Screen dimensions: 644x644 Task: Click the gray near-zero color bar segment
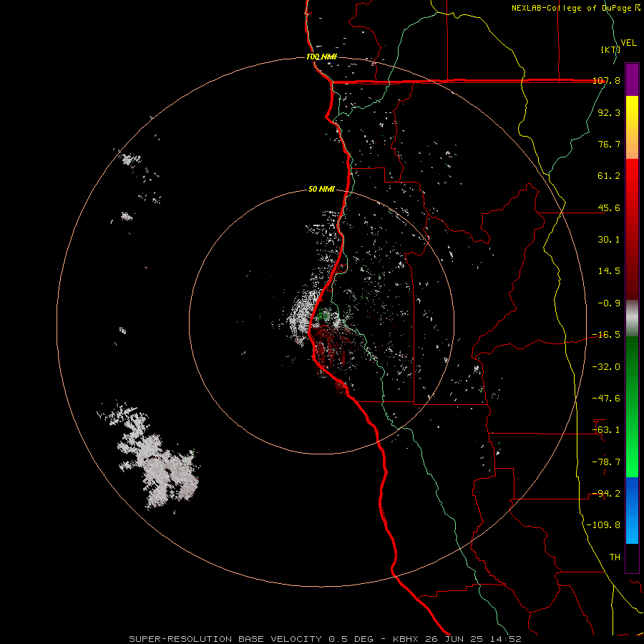tap(632, 318)
